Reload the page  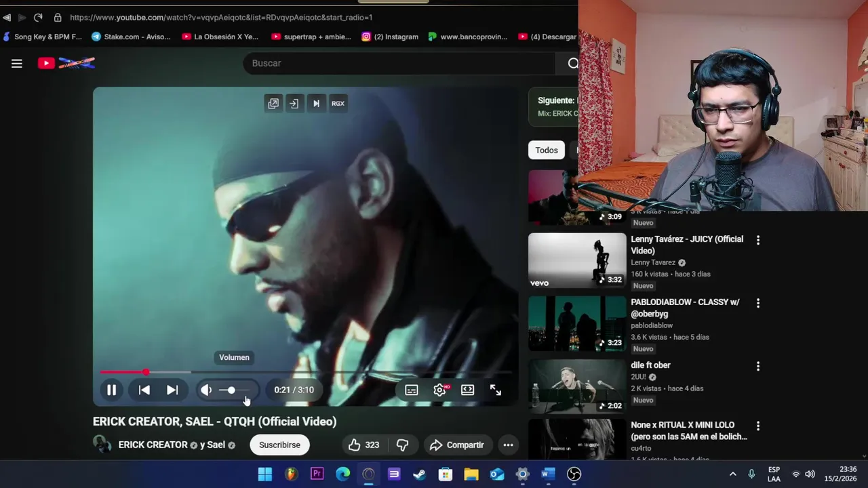pyautogui.click(x=38, y=17)
